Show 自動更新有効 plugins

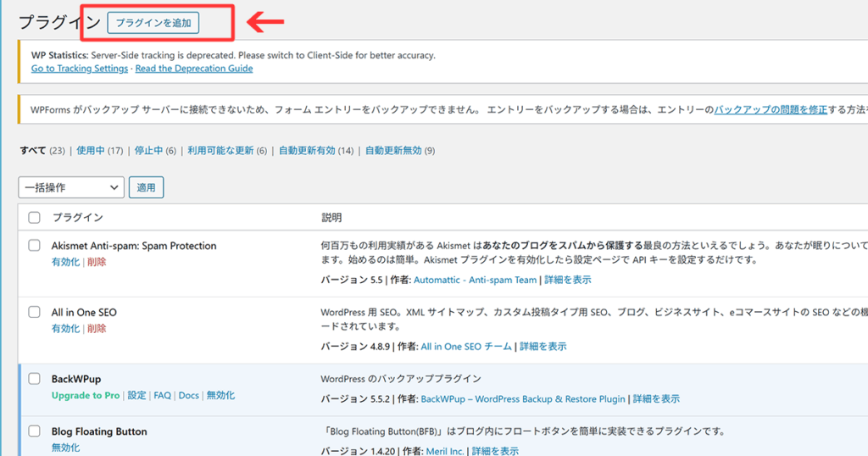click(309, 151)
